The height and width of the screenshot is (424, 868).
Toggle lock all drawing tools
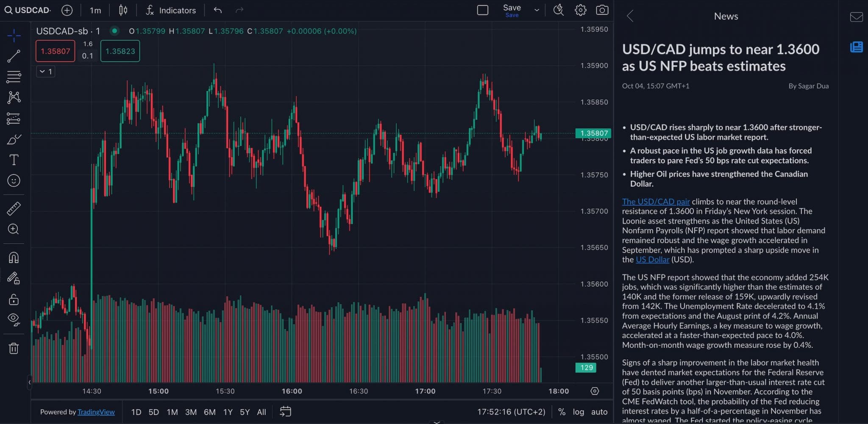click(x=14, y=299)
